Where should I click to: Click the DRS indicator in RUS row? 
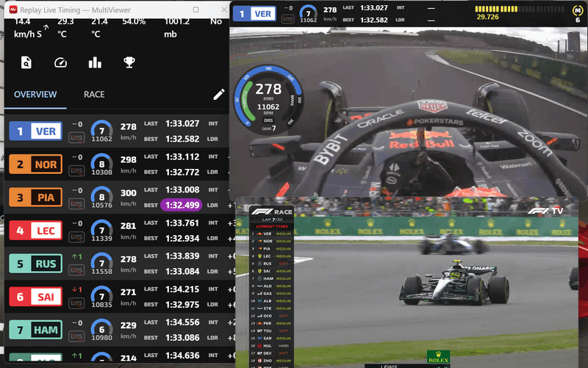pyautogui.click(x=76, y=270)
